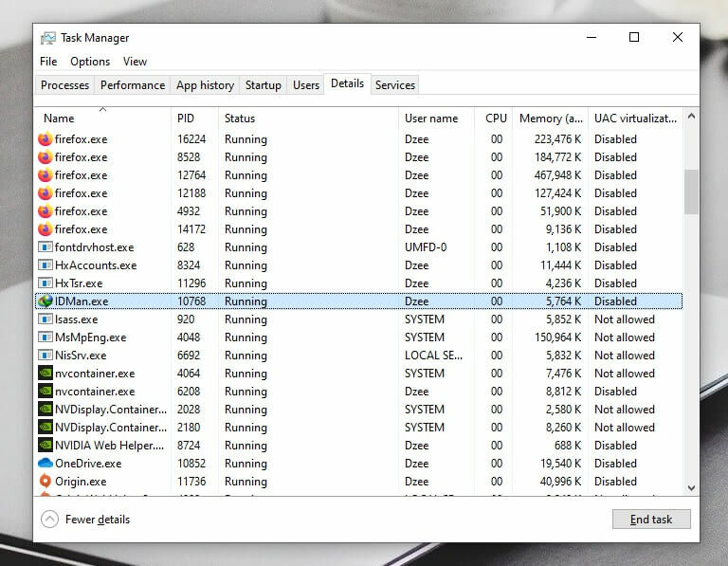Click memory value 688 K
Viewport: 728px width, 566px height.
tap(568, 446)
